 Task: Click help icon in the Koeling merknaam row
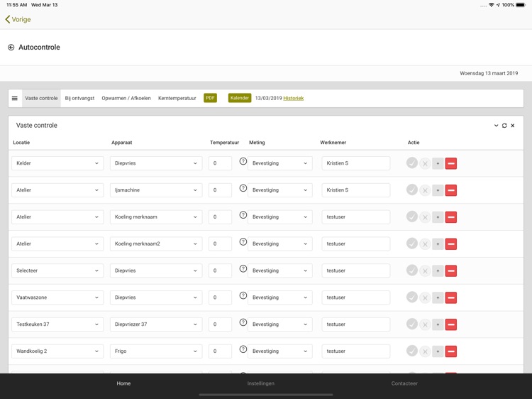tap(243, 215)
